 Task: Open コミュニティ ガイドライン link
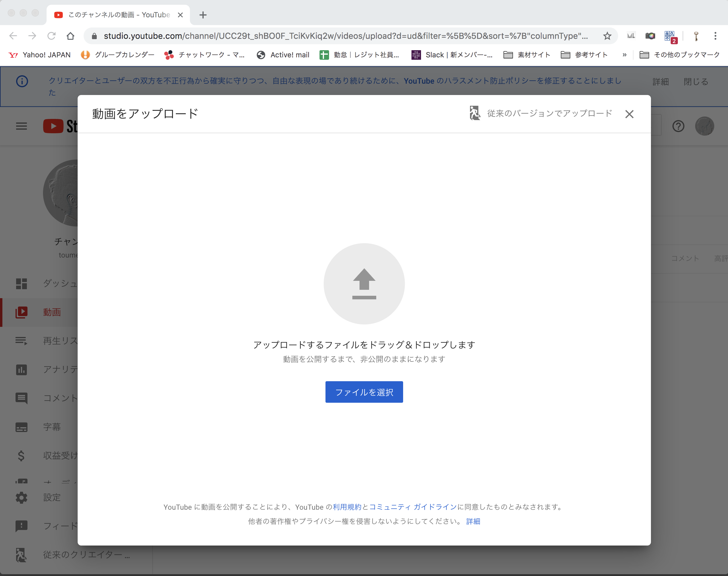pos(413,507)
